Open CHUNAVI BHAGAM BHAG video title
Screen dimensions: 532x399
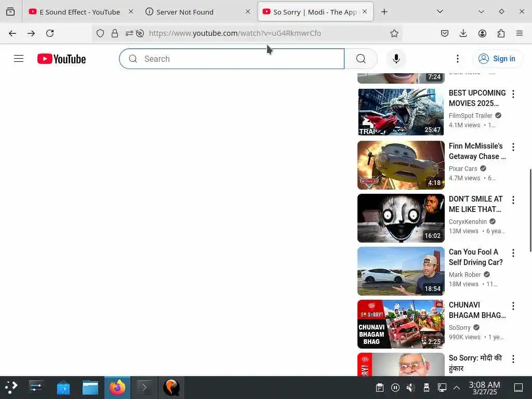[x=477, y=310]
